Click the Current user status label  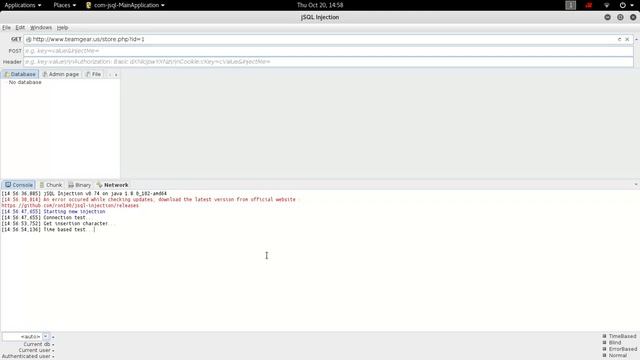point(36,350)
